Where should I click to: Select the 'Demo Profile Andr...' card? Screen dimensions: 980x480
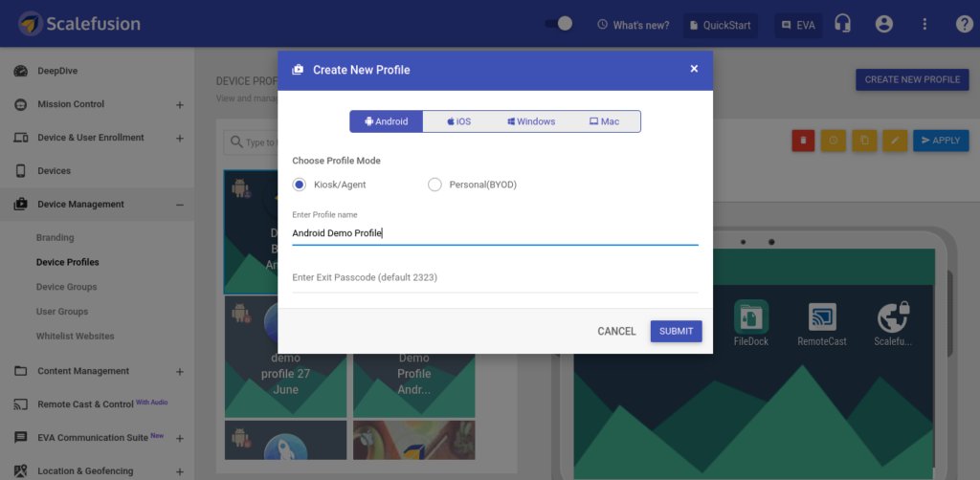point(413,385)
